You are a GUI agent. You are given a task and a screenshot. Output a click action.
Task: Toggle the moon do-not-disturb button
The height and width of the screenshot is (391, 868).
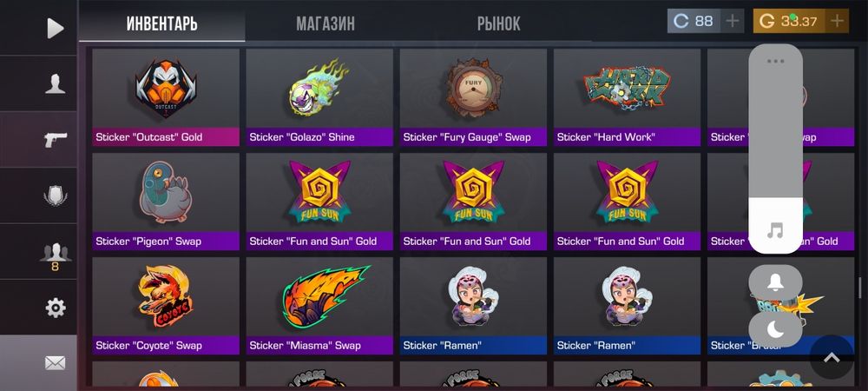[x=775, y=330]
